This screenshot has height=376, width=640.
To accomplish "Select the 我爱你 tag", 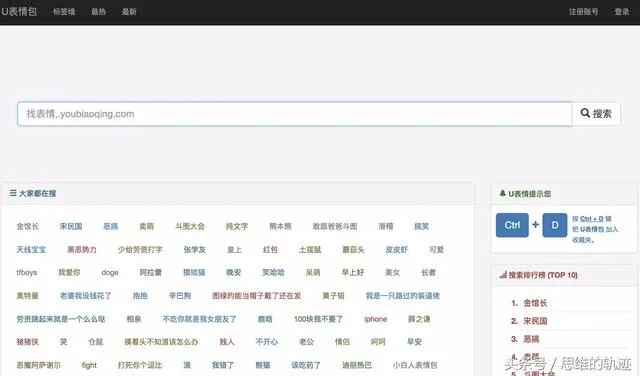I will click(69, 272).
